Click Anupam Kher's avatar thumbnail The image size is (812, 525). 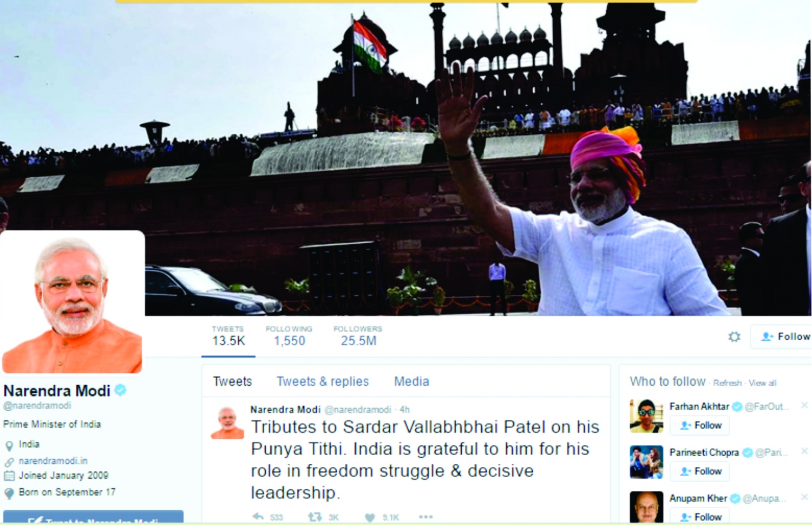pyautogui.click(x=646, y=507)
